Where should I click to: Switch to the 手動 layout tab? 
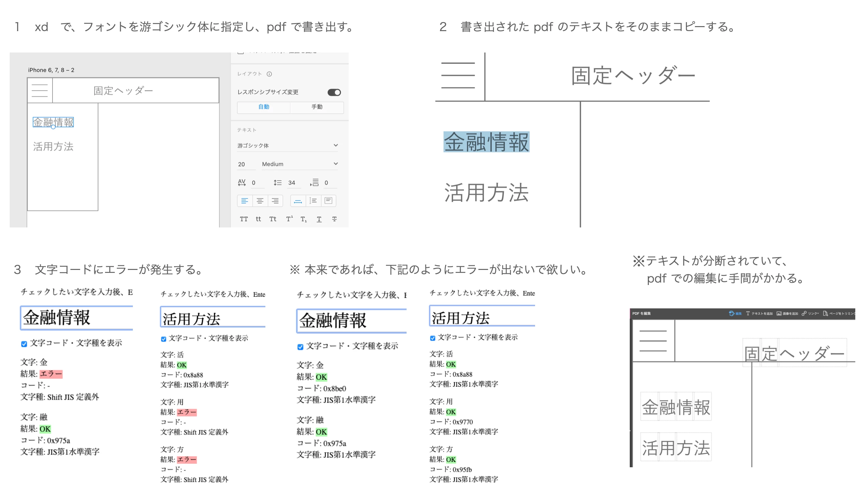coord(317,107)
